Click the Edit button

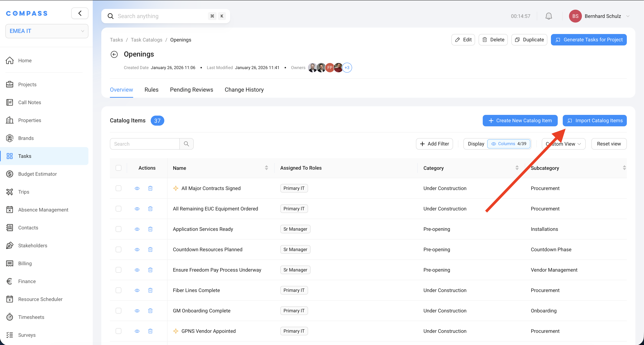(463, 40)
